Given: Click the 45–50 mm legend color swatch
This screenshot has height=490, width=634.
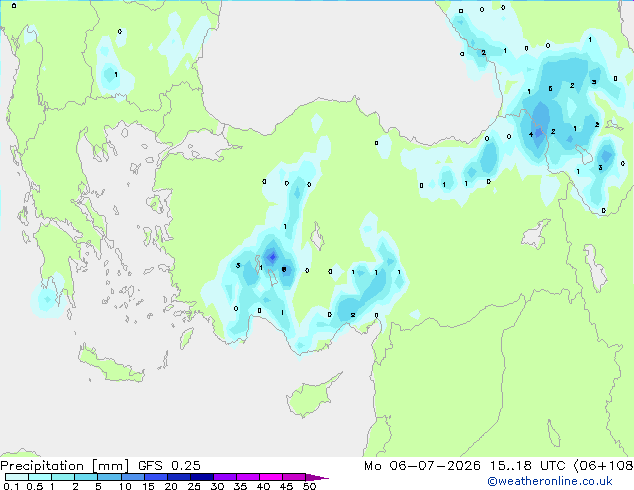Looking at the screenshot, I should point(294,477).
